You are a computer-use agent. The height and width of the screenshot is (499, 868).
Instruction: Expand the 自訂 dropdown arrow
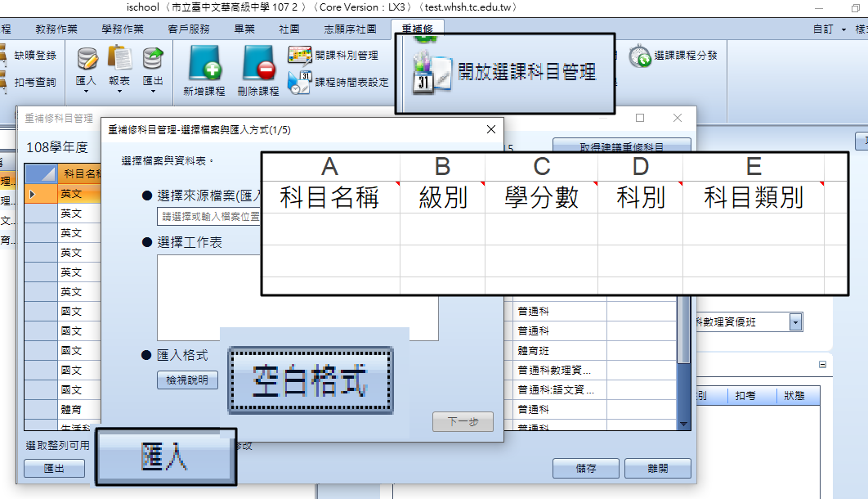(843, 29)
